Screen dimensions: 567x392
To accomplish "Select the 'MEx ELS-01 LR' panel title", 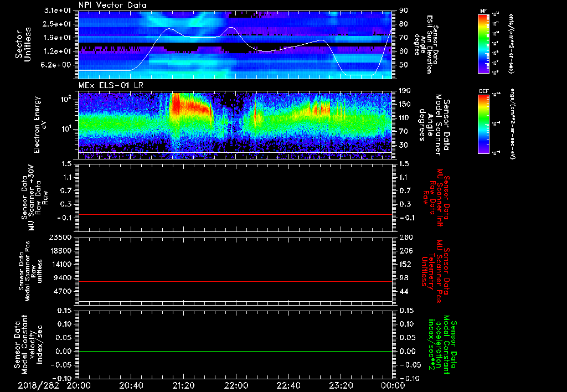I will (x=111, y=85).
